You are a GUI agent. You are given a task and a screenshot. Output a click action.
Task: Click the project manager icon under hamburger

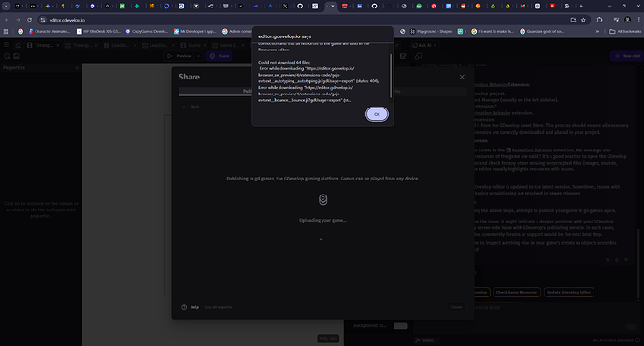(7, 56)
